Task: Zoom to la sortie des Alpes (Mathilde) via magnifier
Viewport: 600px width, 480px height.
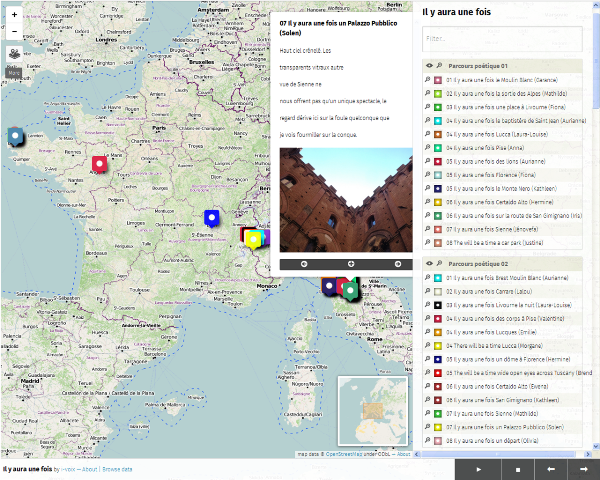Action: 427,93
